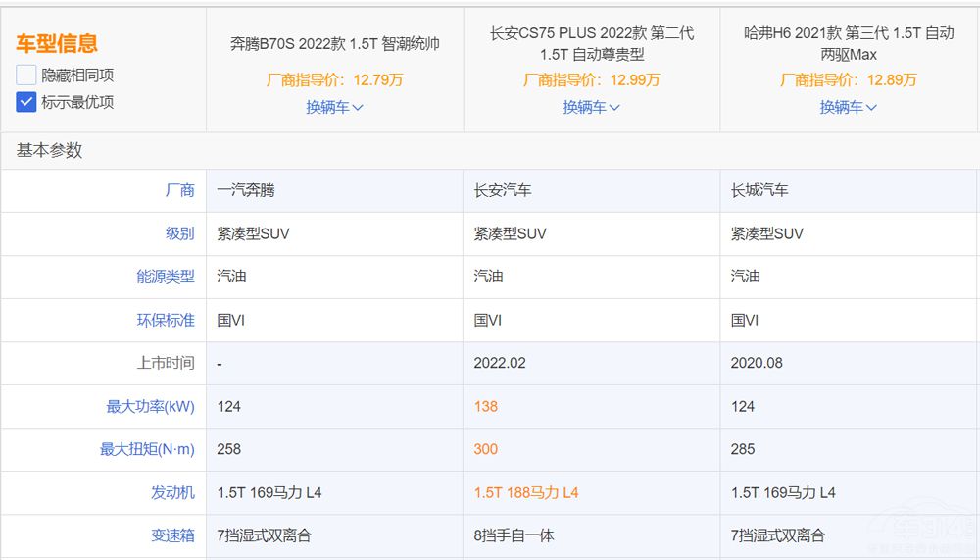980x560 pixels.
Task: Open 换辆车 dropdown for 哈弗H6
Action: pos(848,107)
